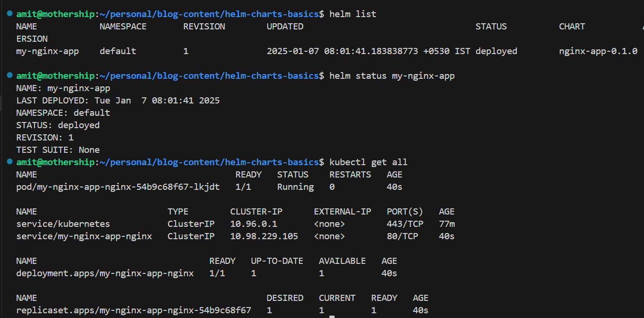644x318 pixels.
Task: Click the terminal cursor block at the bottom
Action: 332,316
